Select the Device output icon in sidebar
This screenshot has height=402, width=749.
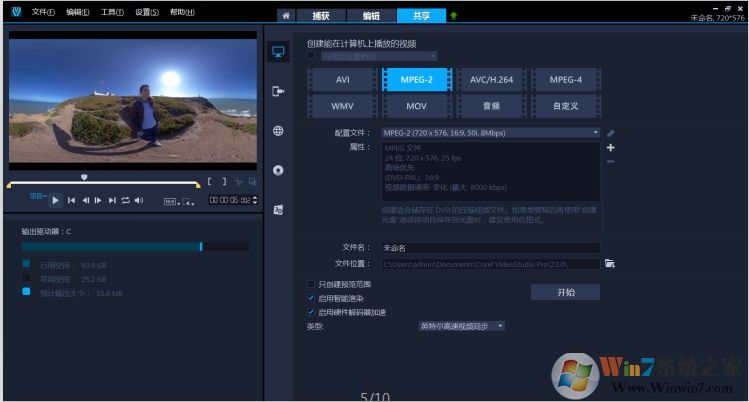278,91
